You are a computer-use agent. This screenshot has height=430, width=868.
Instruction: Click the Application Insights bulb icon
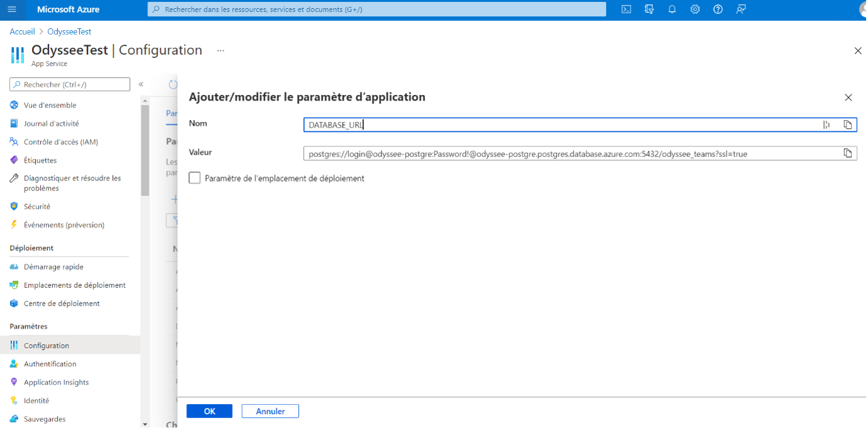point(14,382)
